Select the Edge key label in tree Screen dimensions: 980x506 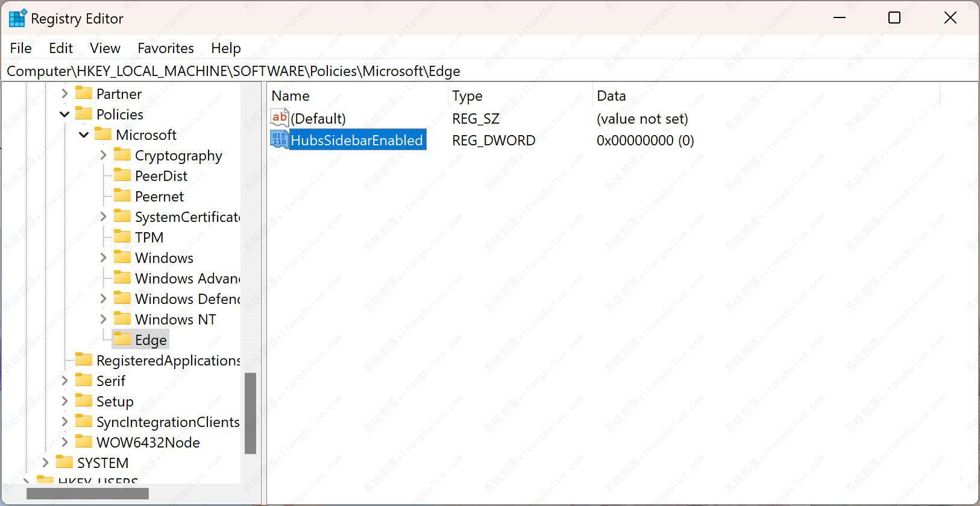[151, 340]
